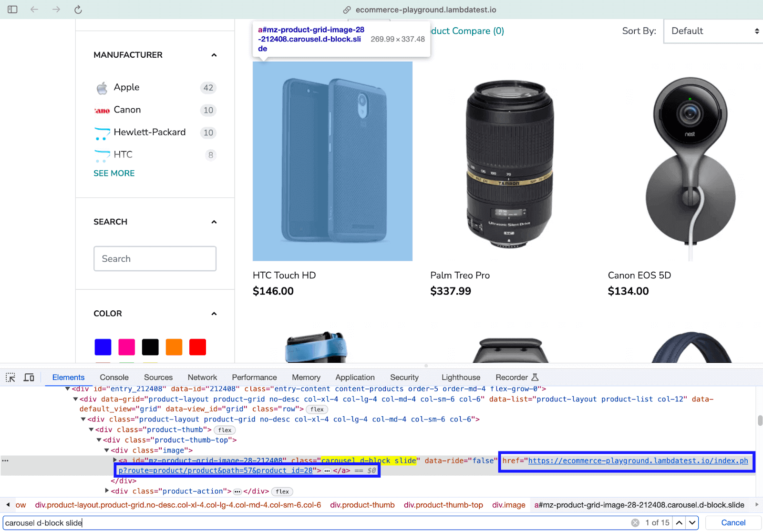Toggle the device toolbar emulation

coord(29,377)
